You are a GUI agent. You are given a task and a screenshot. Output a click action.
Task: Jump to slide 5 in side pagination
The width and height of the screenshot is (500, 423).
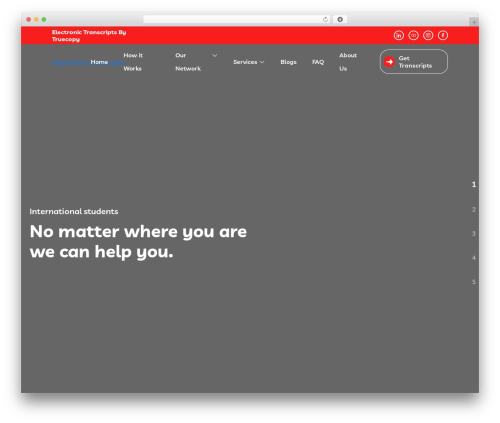[474, 282]
